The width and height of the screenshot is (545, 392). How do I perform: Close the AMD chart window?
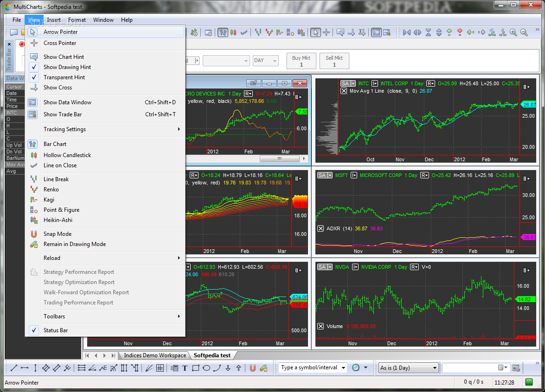(300, 83)
